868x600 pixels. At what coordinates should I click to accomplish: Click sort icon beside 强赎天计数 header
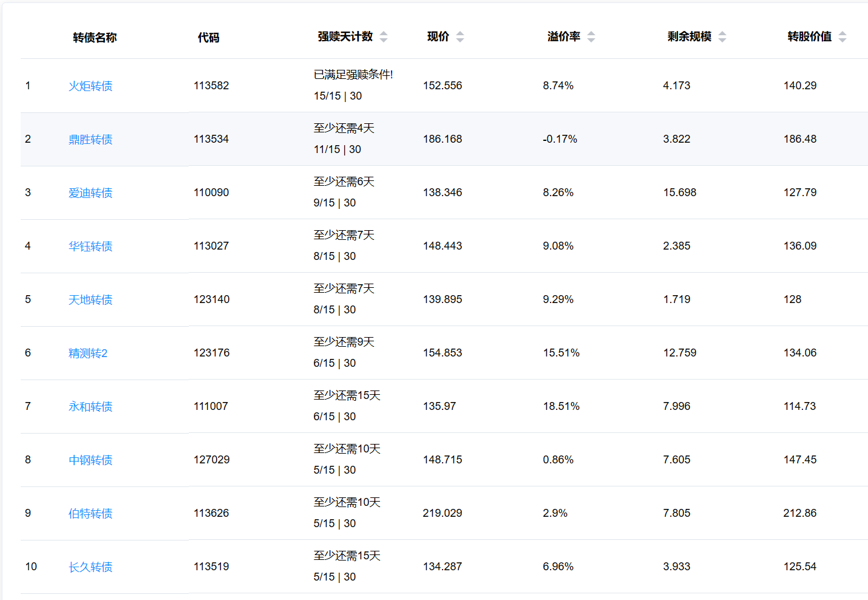click(384, 37)
